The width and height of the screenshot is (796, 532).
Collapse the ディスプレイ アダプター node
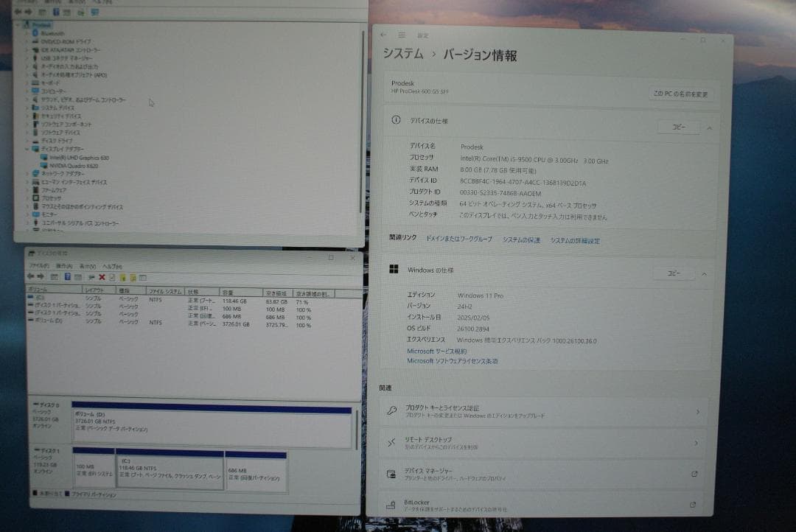pyautogui.click(x=27, y=149)
